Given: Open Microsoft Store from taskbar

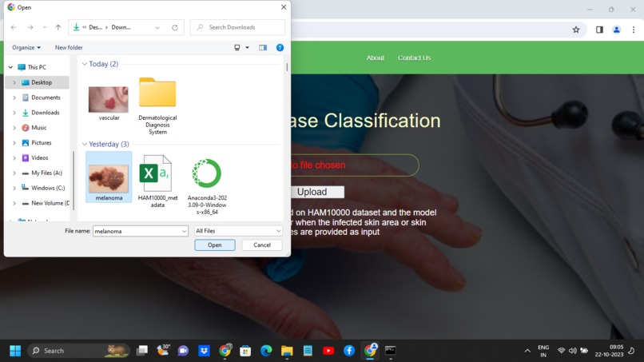Looking at the screenshot, I should 245,351.
